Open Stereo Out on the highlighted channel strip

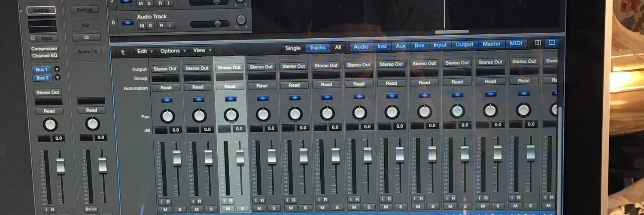(230, 68)
